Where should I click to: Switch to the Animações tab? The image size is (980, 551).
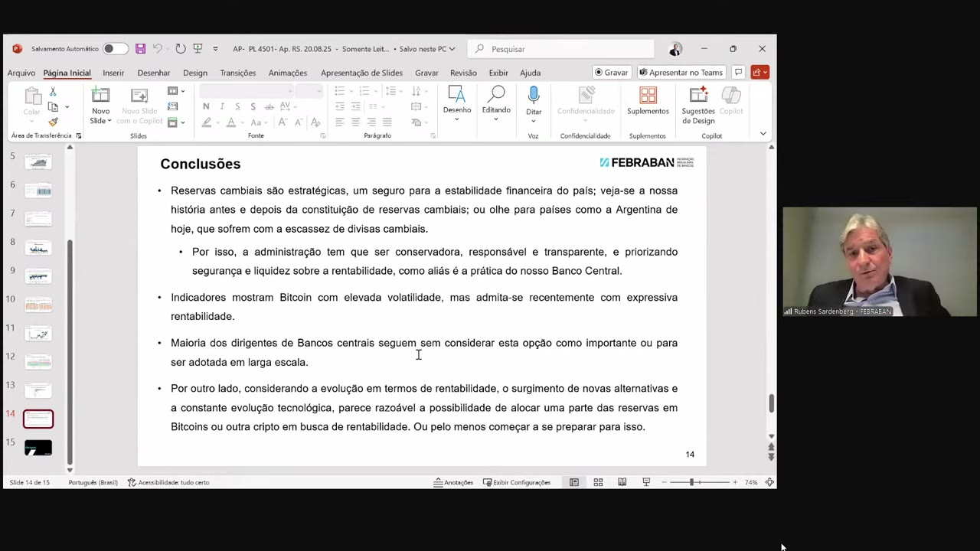(288, 73)
